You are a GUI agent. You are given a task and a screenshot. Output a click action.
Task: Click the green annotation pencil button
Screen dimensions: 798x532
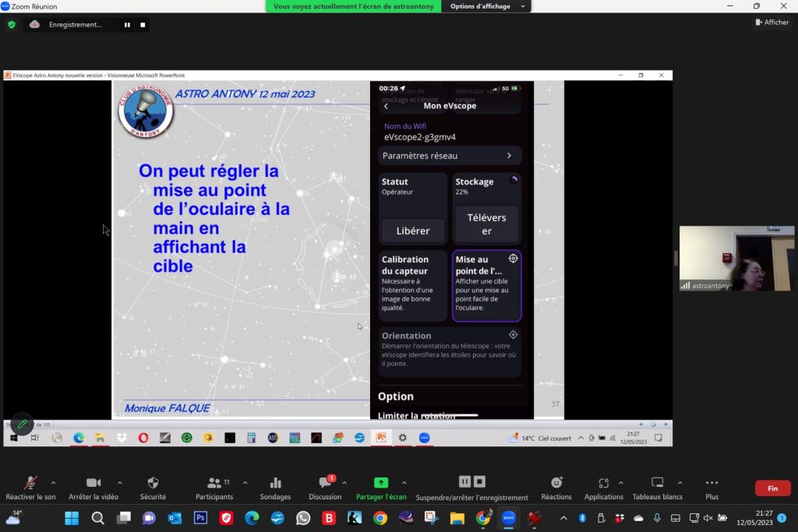[22, 424]
